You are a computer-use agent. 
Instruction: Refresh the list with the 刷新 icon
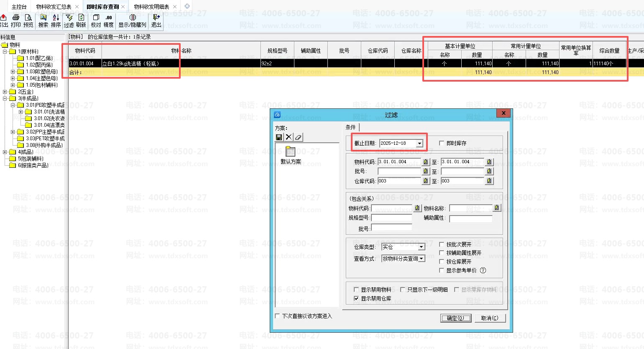tap(81, 18)
